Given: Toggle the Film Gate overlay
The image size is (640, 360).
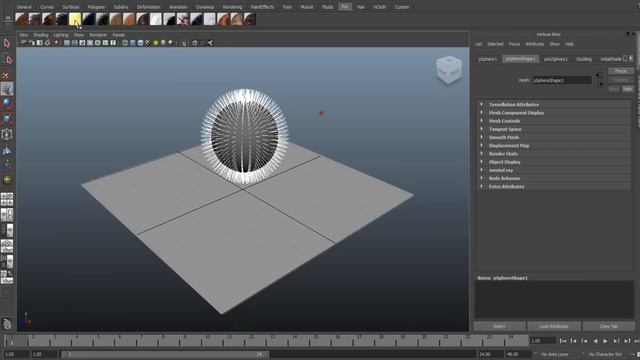Looking at the screenshot, I should pyautogui.click(x=74, y=42).
